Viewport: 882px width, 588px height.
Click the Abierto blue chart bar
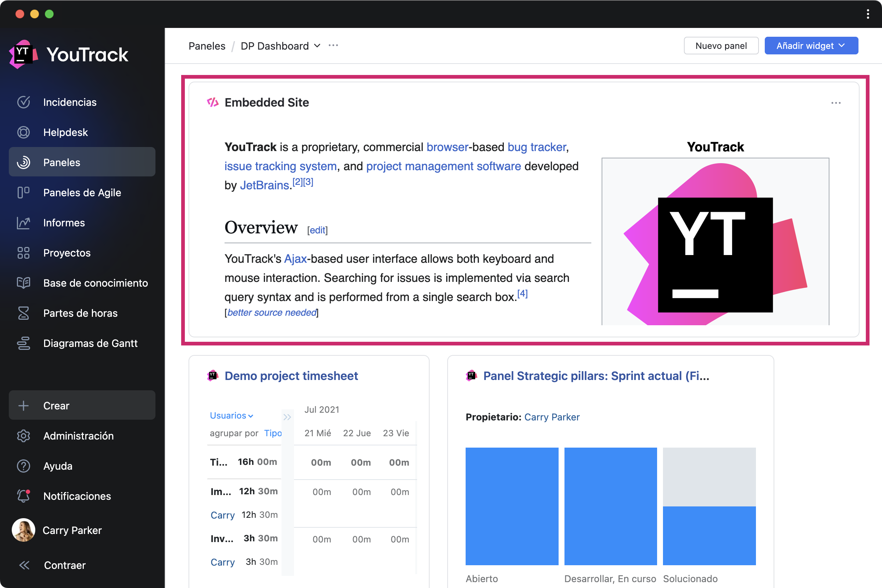coord(512,506)
